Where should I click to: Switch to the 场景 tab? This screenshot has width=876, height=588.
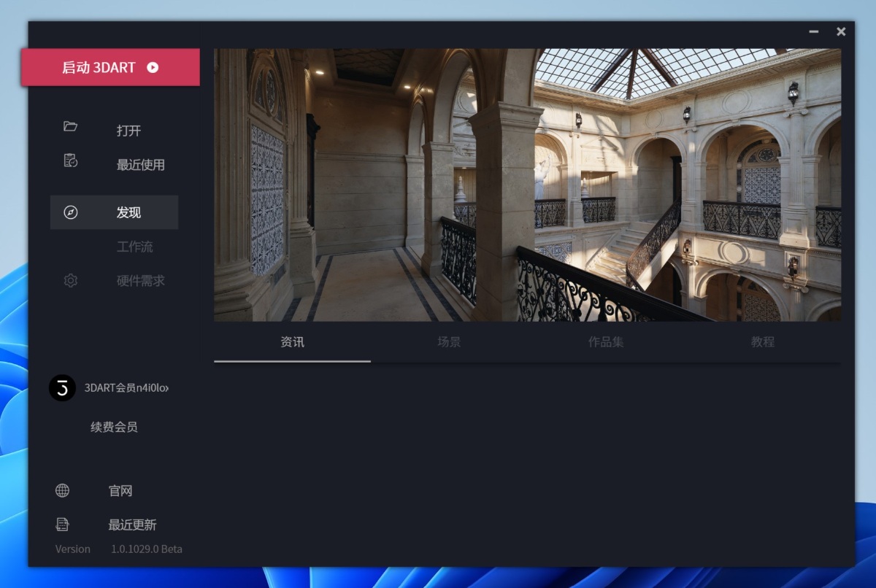click(x=449, y=342)
